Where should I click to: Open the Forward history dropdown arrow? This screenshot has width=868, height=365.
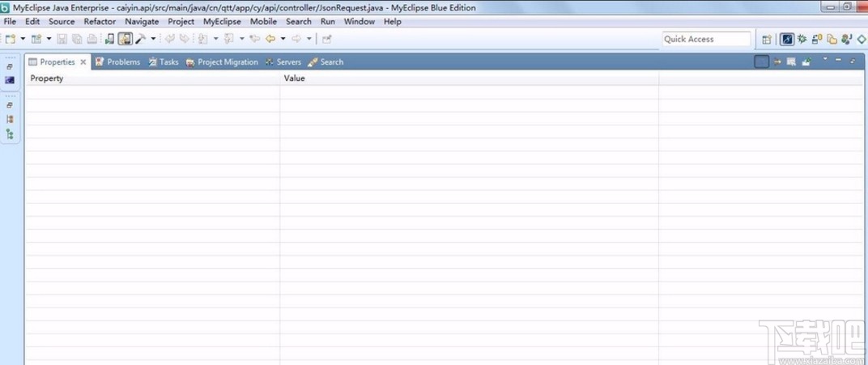point(308,39)
